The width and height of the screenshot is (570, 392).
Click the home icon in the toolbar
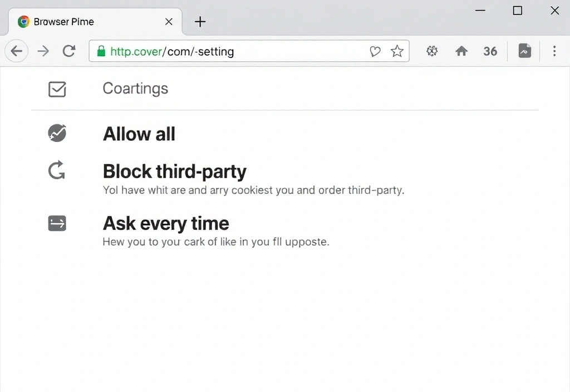[x=461, y=51]
